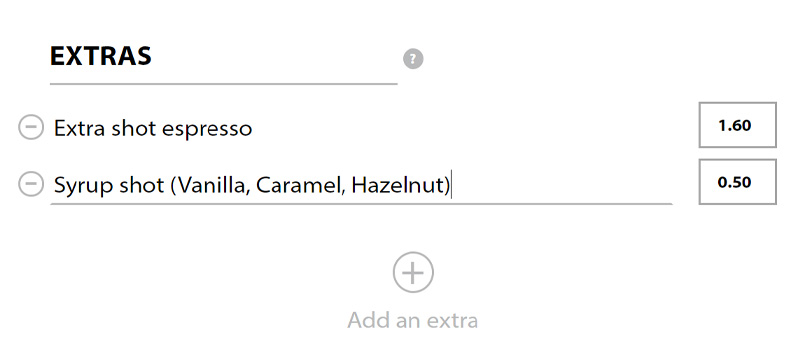This screenshot has height=362, width=800.
Task: Edit the 1.60 price box
Action: click(x=737, y=125)
